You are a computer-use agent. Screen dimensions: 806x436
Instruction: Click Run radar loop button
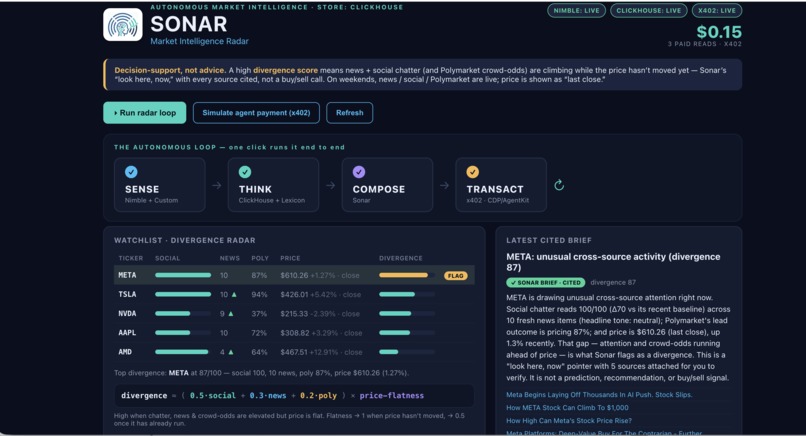[144, 113]
